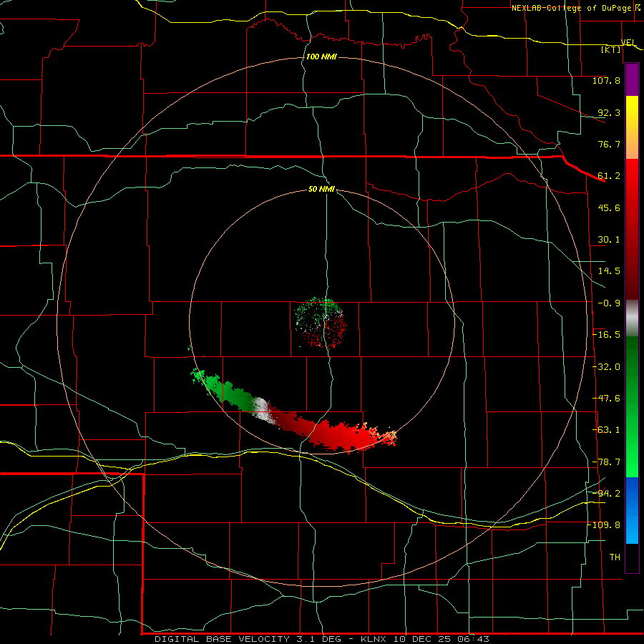Click the KLNX station identifier in caption

pos(374,639)
